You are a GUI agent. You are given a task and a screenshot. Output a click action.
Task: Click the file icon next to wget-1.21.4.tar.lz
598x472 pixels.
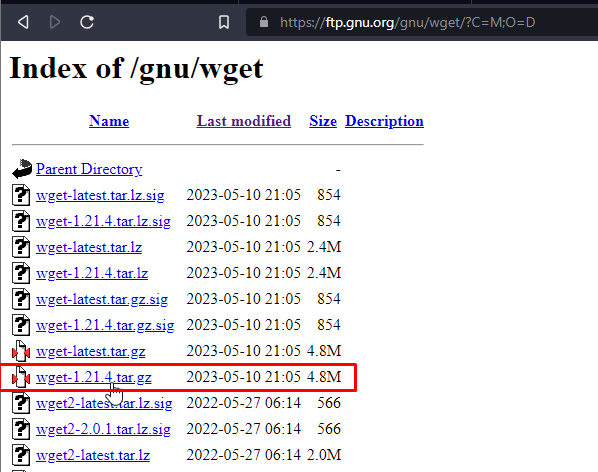21,273
